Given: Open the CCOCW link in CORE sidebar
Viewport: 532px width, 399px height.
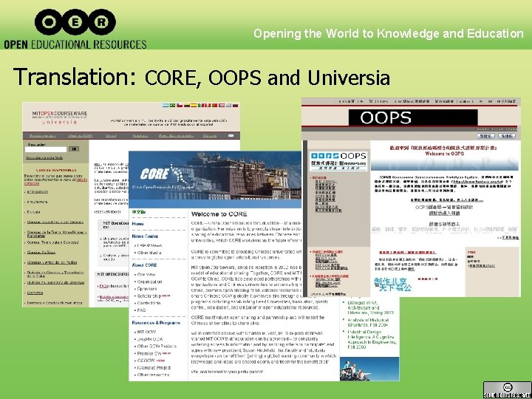Looking at the screenshot, I should (146, 361).
